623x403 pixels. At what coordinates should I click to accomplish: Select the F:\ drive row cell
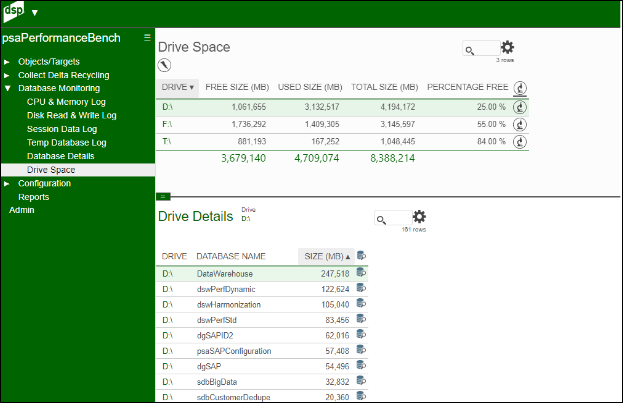(167, 124)
